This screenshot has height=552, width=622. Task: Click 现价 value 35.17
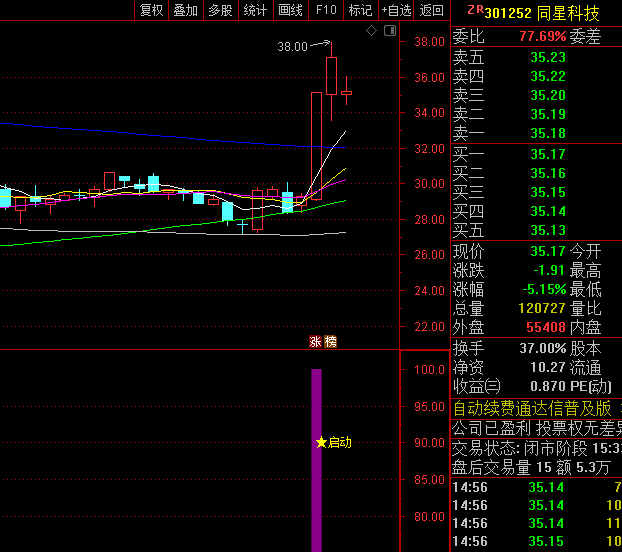coord(548,251)
